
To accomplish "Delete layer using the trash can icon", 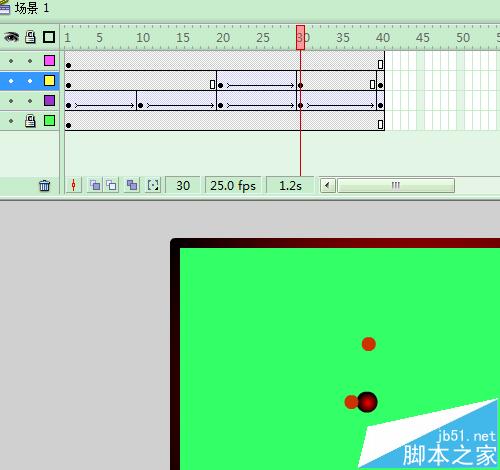I will (x=44, y=185).
